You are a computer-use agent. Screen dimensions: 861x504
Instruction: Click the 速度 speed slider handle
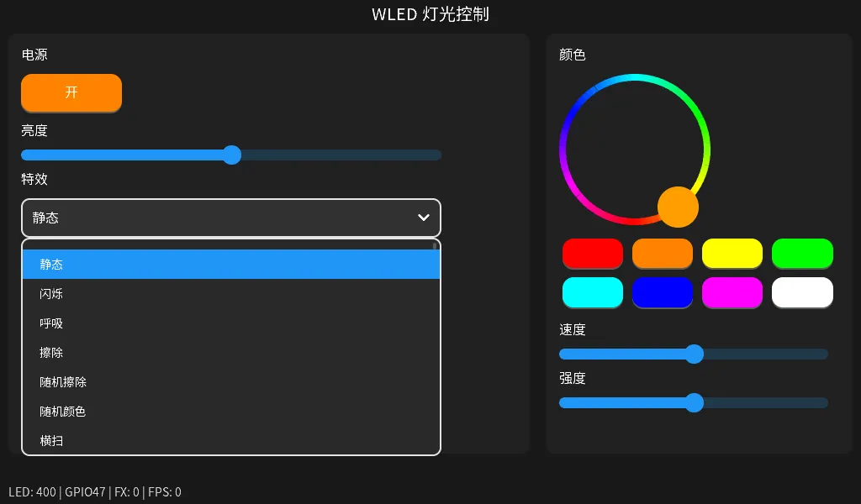[695, 354]
